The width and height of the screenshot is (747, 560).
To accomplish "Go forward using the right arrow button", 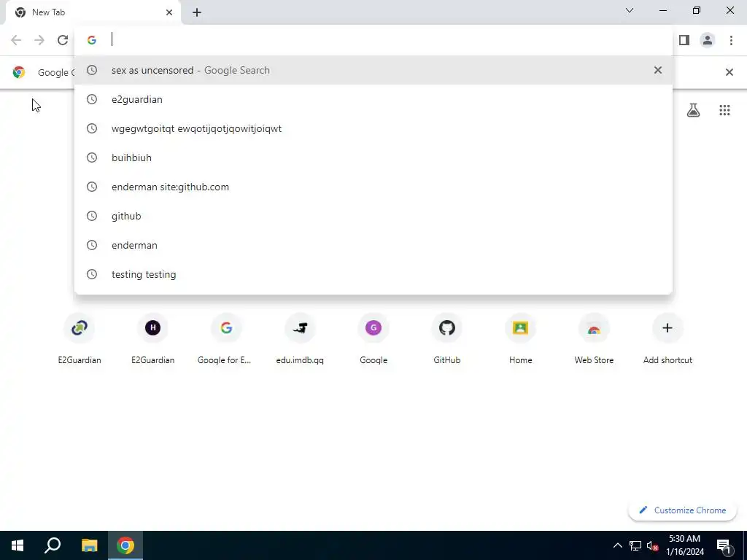I will coord(39,40).
